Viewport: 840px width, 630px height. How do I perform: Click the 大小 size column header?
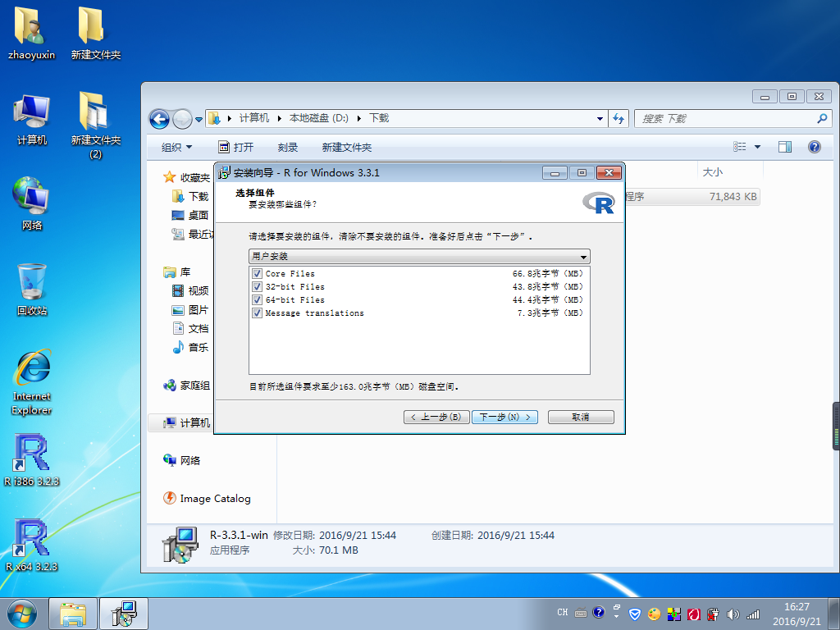731,172
